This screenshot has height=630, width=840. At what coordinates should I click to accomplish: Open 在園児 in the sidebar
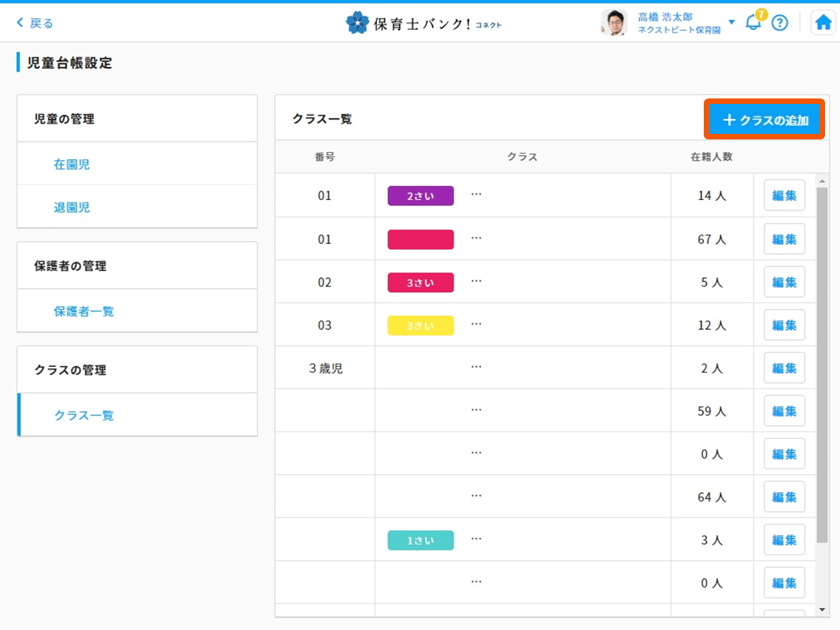coord(72,165)
